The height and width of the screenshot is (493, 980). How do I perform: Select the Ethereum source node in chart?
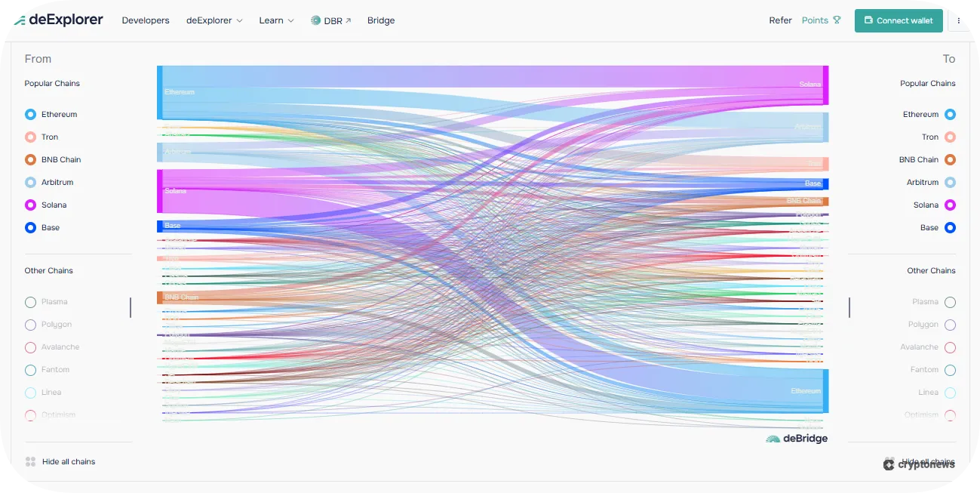[x=160, y=92]
